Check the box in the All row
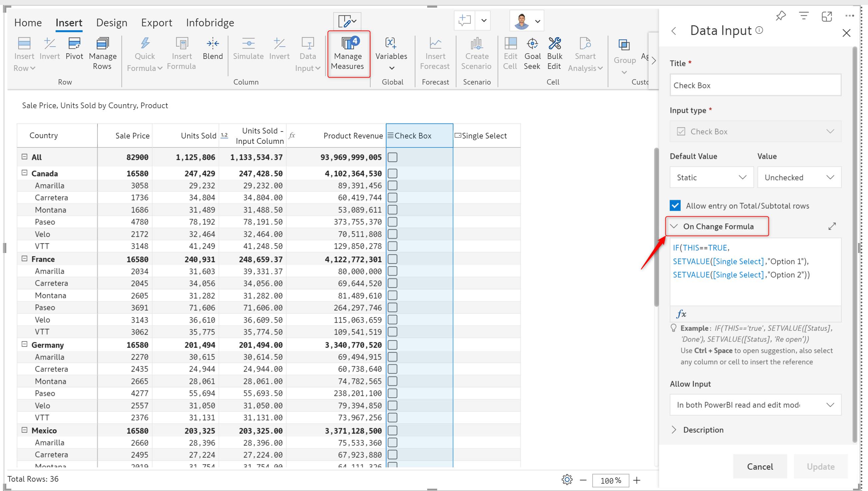The width and height of the screenshot is (868, 491). 393,157
